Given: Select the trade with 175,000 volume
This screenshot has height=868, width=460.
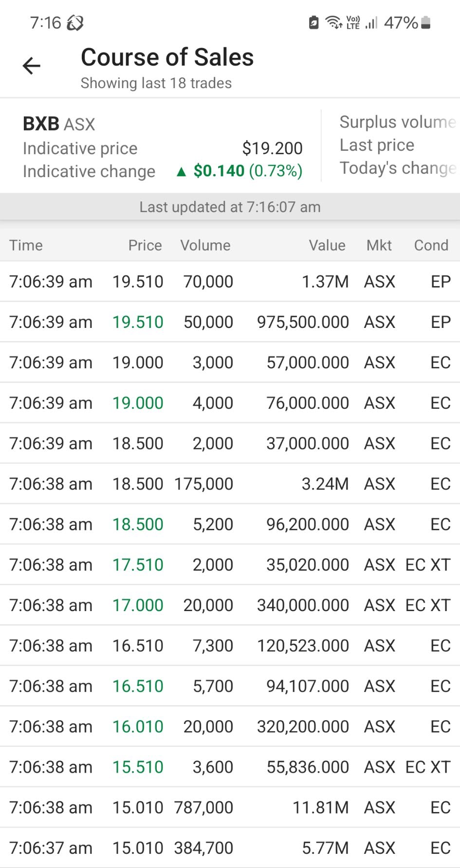Looking at the screenshot, I should click(x=230, y=484).
